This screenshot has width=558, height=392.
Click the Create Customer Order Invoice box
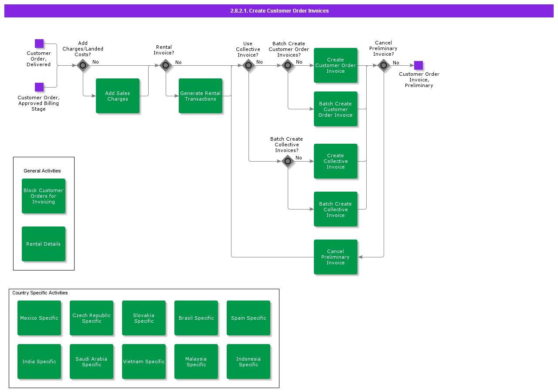click(335, 65)
